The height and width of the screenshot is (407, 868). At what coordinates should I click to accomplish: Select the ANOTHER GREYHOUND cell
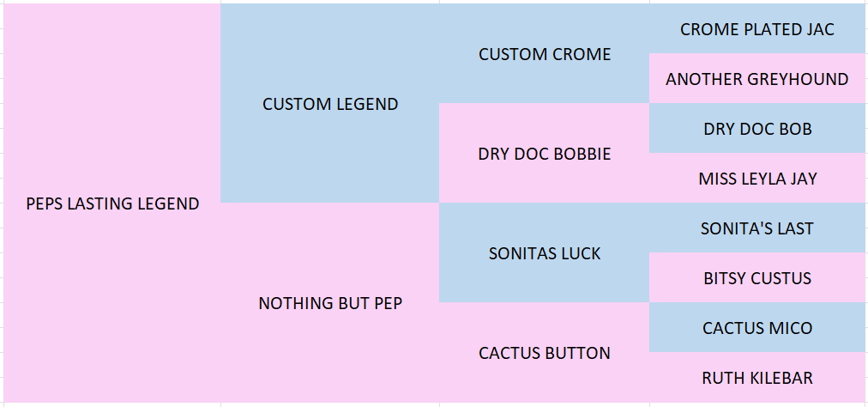[x=758, y=79]
